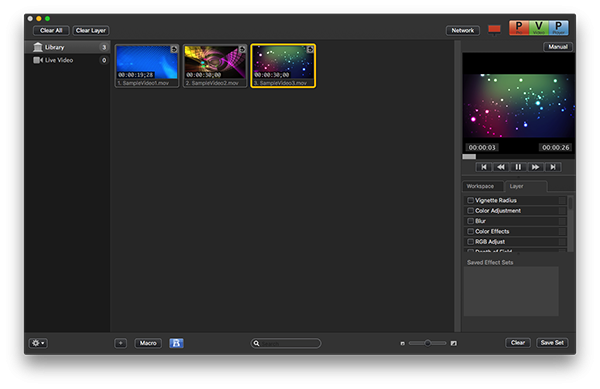This screenshot has height=389, width=600.
Task: Enable the Blur effect checkbox
Action: [x=470, y=221]
